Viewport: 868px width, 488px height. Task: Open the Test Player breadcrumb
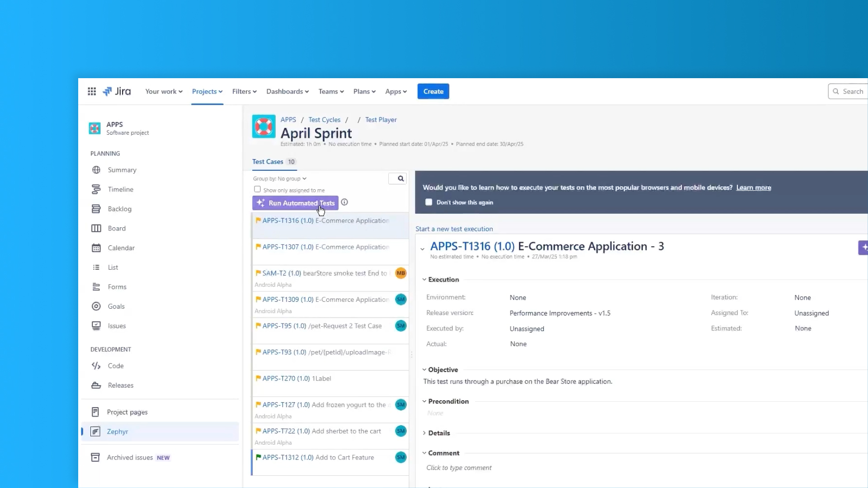pyautogui.click(x=381, y=119)
